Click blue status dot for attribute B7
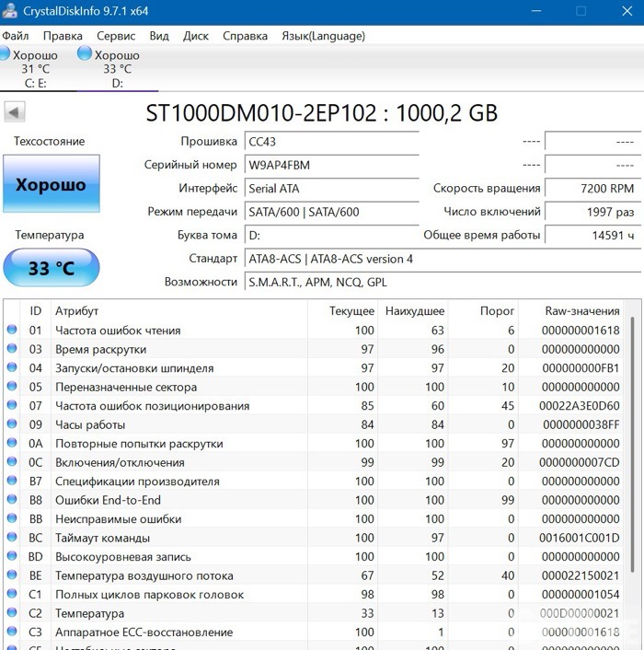This screenshot has height=650, width=644. click(x=12, y=481)
